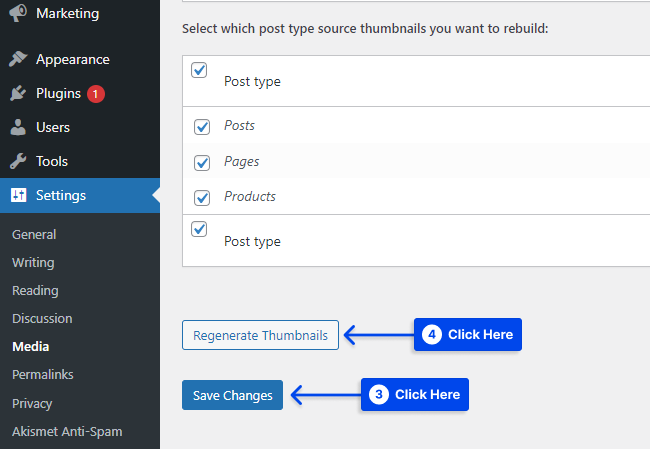Open Akismet Anti-Spam settings

pos(67,432)
